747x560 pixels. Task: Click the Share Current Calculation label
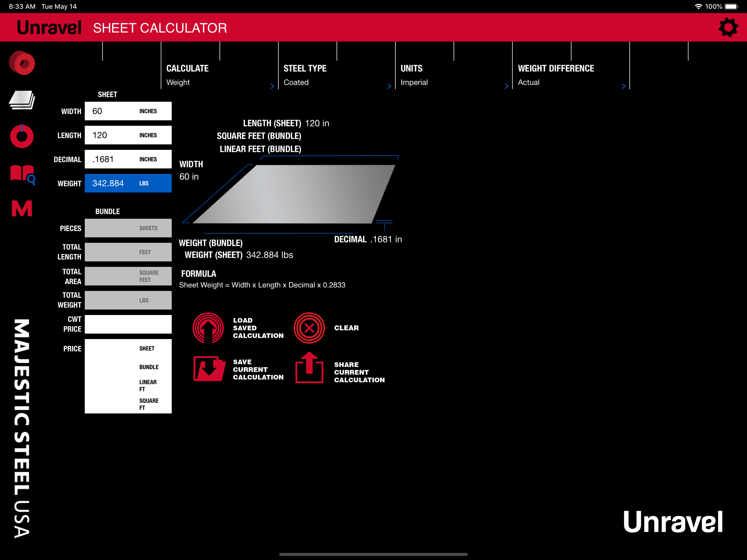[x=359, y=372]
